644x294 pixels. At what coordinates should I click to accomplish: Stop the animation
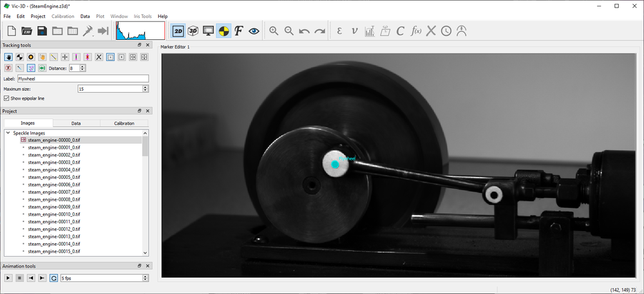pyautogui.click(x=19, y=278)
